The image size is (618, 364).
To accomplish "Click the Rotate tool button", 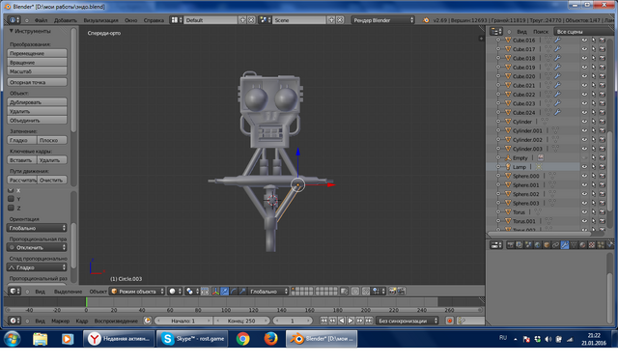I will [x=37, y=62].
